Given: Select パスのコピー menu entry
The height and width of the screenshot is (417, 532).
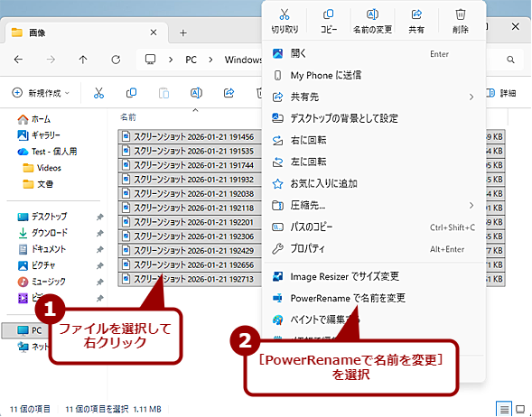Looking at the screenshot, I should 374,227.
